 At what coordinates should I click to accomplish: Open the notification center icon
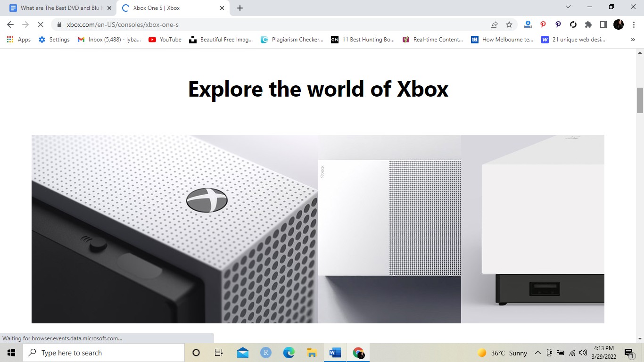point(629,353)
